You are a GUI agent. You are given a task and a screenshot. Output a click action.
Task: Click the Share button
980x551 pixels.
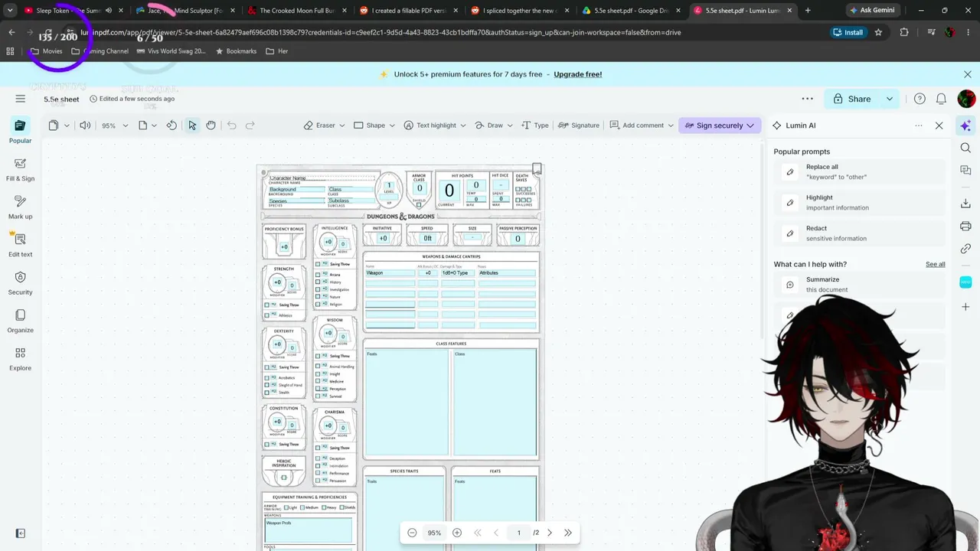851,99
